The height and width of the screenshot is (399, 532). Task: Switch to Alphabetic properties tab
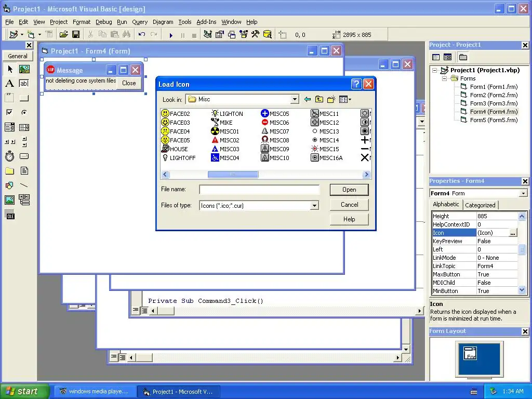click(446, 204)
